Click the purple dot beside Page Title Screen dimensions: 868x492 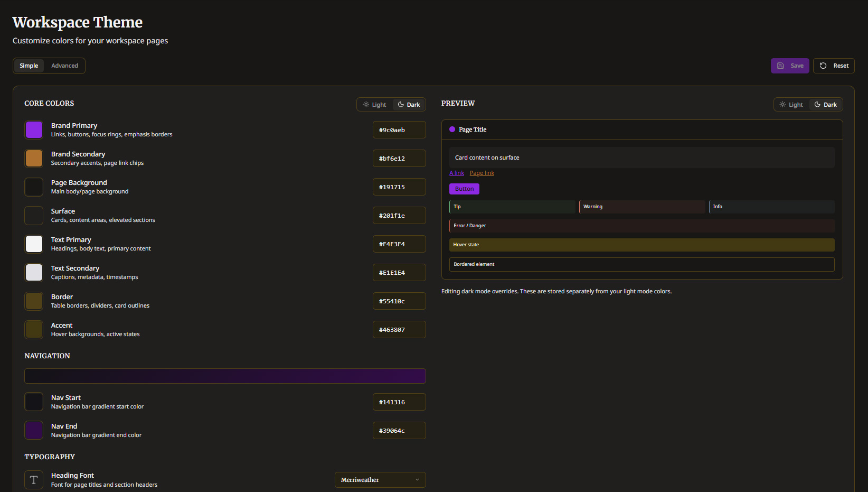point(452,129)
